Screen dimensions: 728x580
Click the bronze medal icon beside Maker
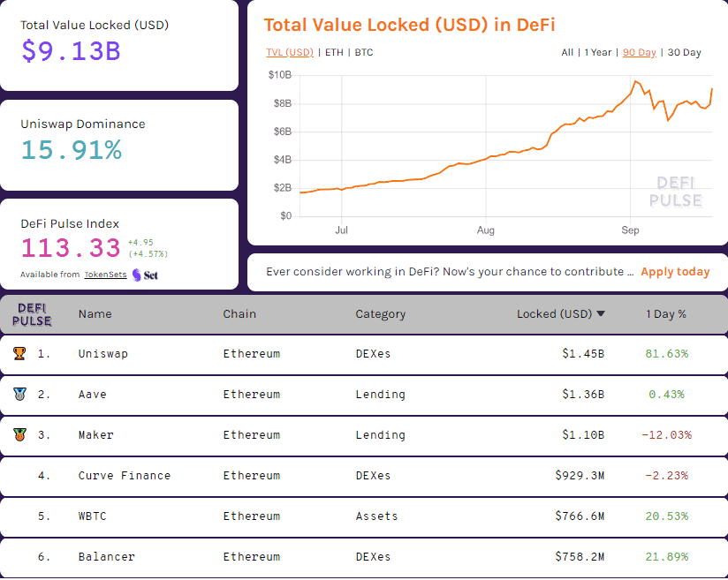point(19,435)
